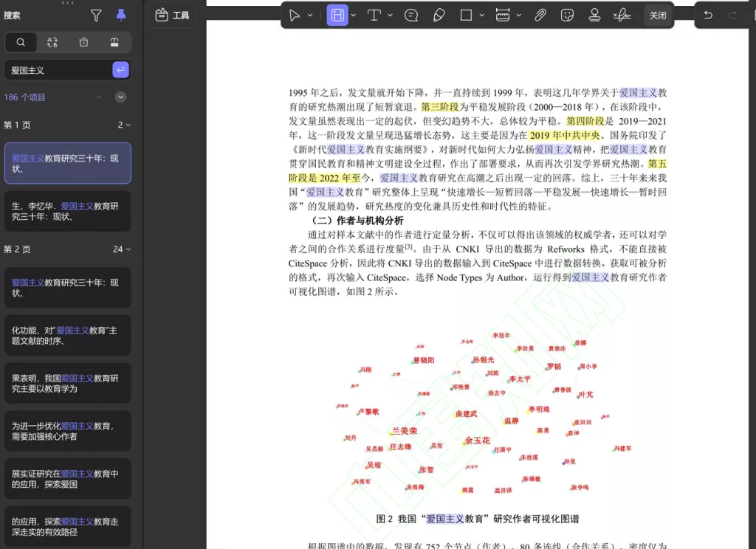
Task: Attach a file with the paperclip tool
Action: point(541,15)
